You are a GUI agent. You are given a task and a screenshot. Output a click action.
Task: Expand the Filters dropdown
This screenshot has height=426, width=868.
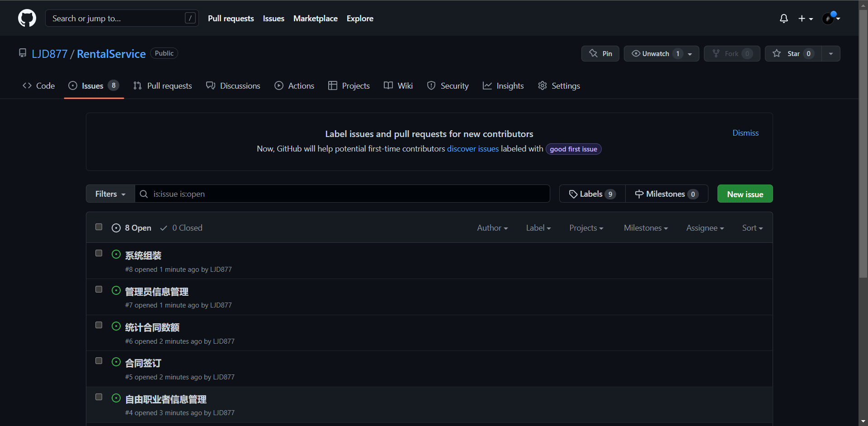[x=110, y=194]
